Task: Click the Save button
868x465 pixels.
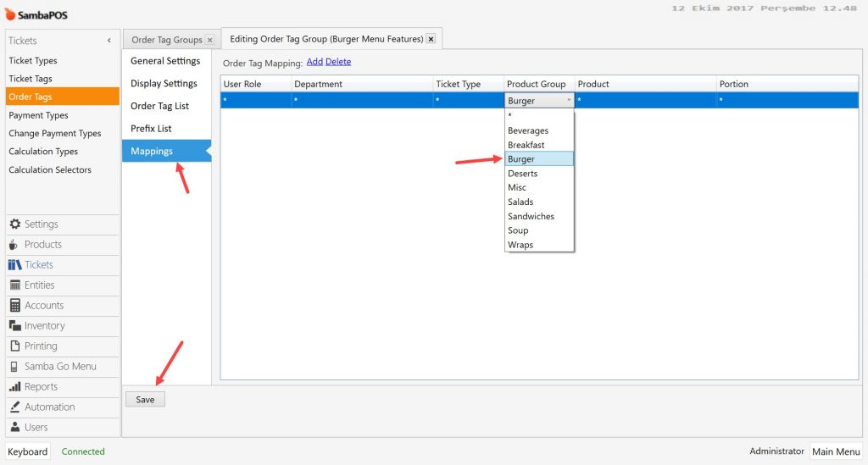Action: click(145, 399)
